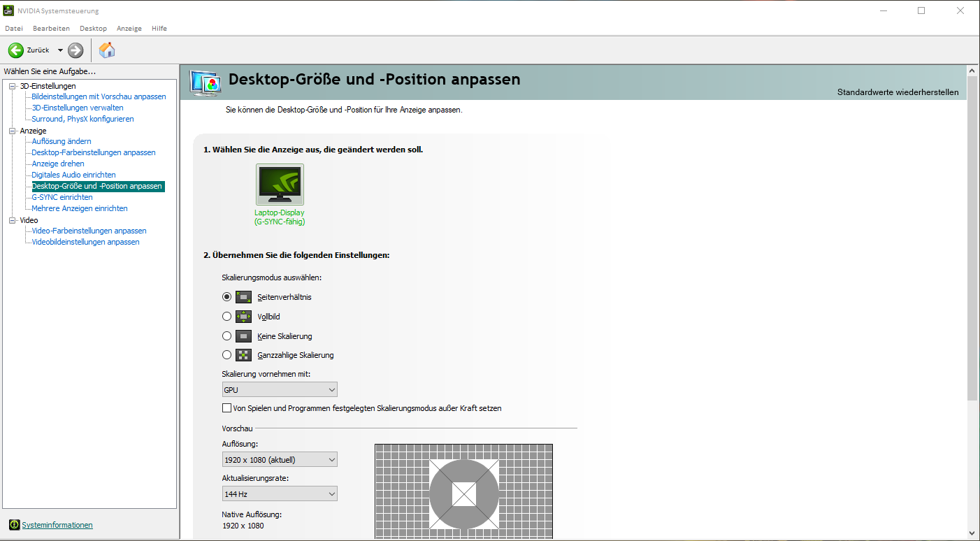Image resolution: width=980 pixels, height=541 pixels.
Task: Click the Zurück button label
Action: click(x=38, y=50)
